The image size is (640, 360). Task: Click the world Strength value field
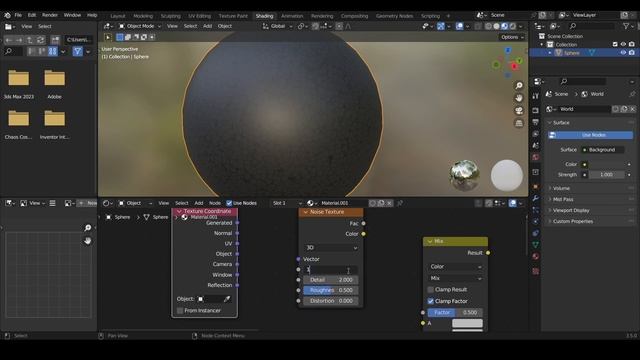[x=606, y=175]
